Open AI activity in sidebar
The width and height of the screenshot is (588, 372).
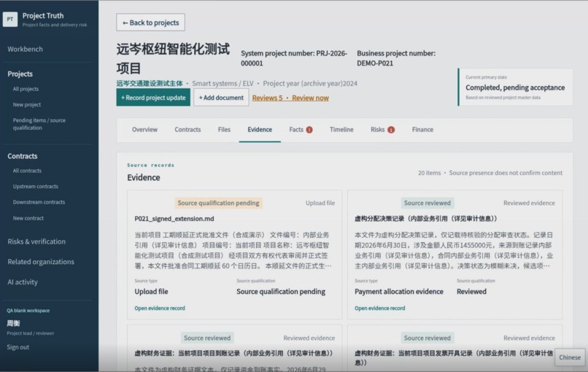23,282
